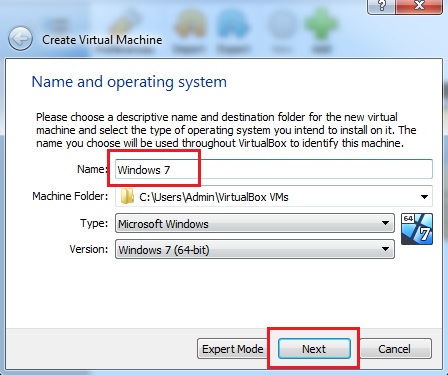
Task: Click the Machine Folder label
Action: point(70,196)
